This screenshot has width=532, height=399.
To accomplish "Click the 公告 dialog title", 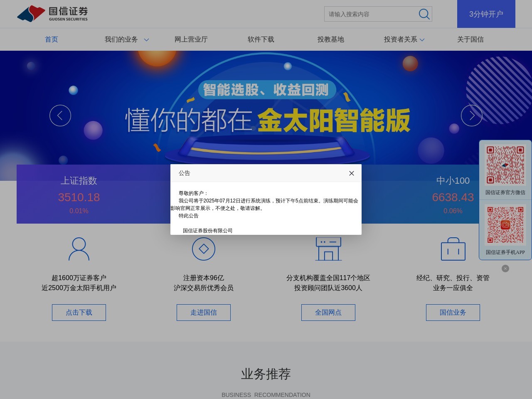I will (185, 173).
